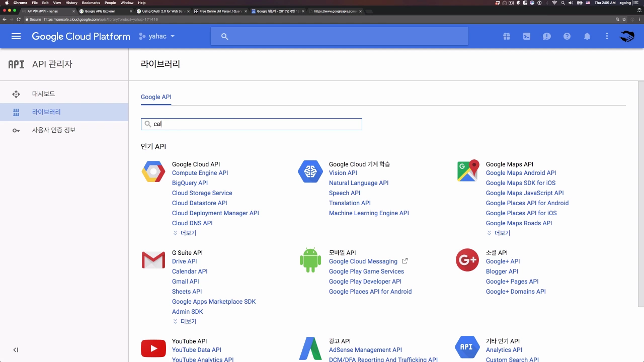Open Calendar API link
Screen dimensions: 644x362
(190, 271)
